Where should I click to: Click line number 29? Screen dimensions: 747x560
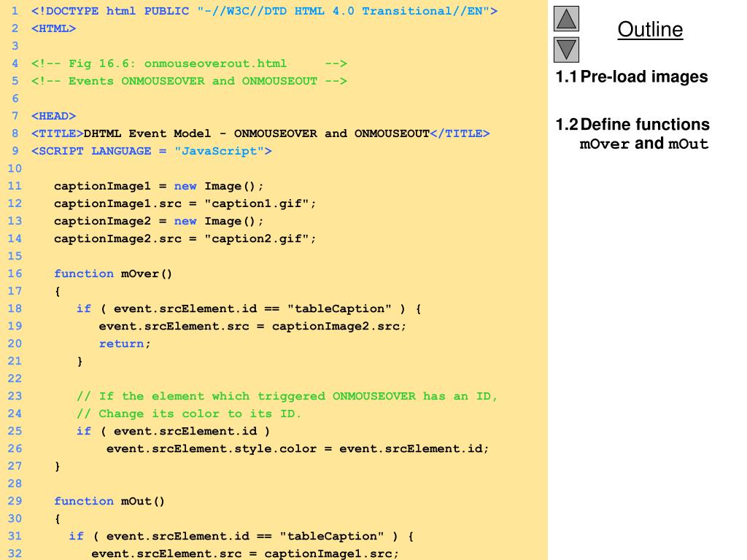pyautogui.click(x=15, y=501)
